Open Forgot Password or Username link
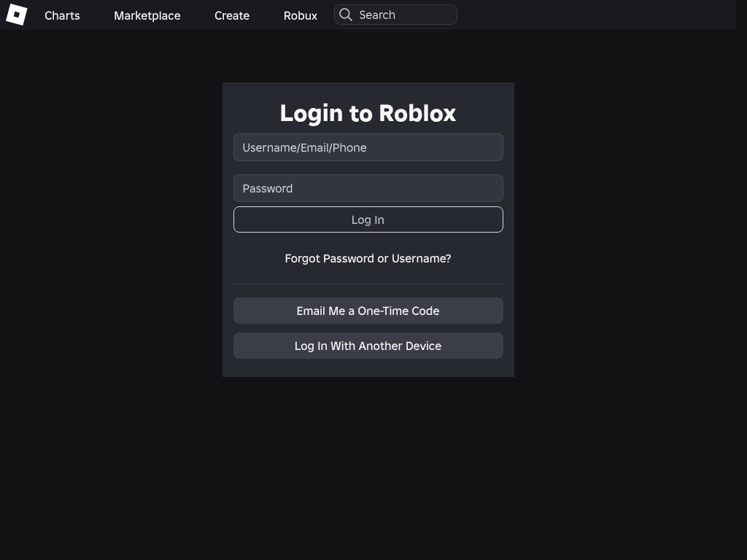The width and height of the screenshot is (747, 560). point(368,259)
